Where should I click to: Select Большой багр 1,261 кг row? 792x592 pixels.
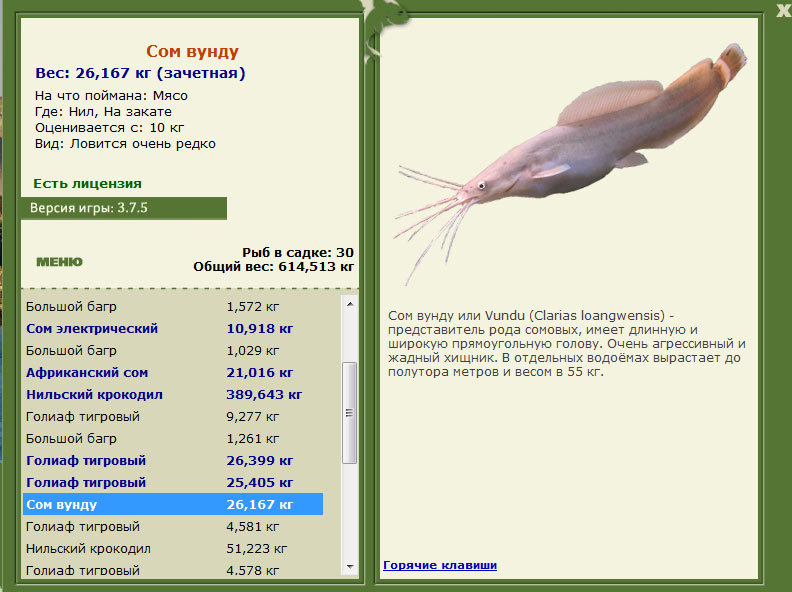point(173,438)
